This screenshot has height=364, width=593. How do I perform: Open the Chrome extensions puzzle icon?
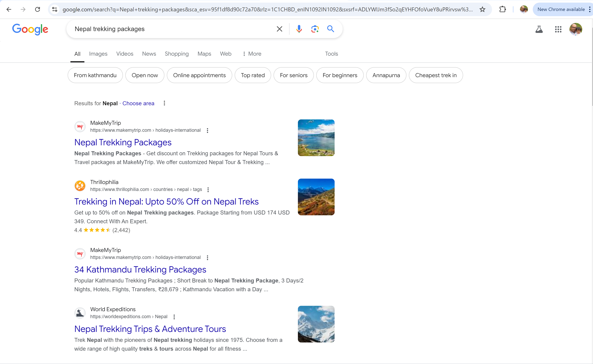point(502,9)
